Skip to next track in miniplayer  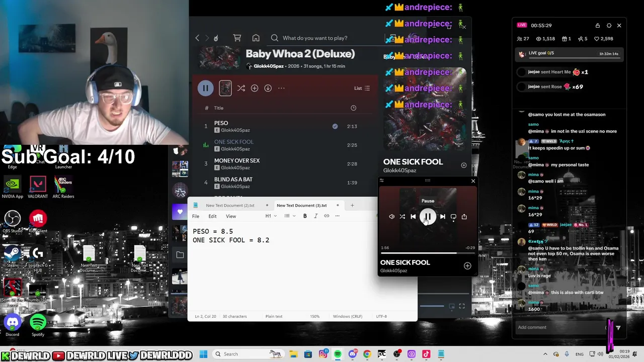[443, 217]
